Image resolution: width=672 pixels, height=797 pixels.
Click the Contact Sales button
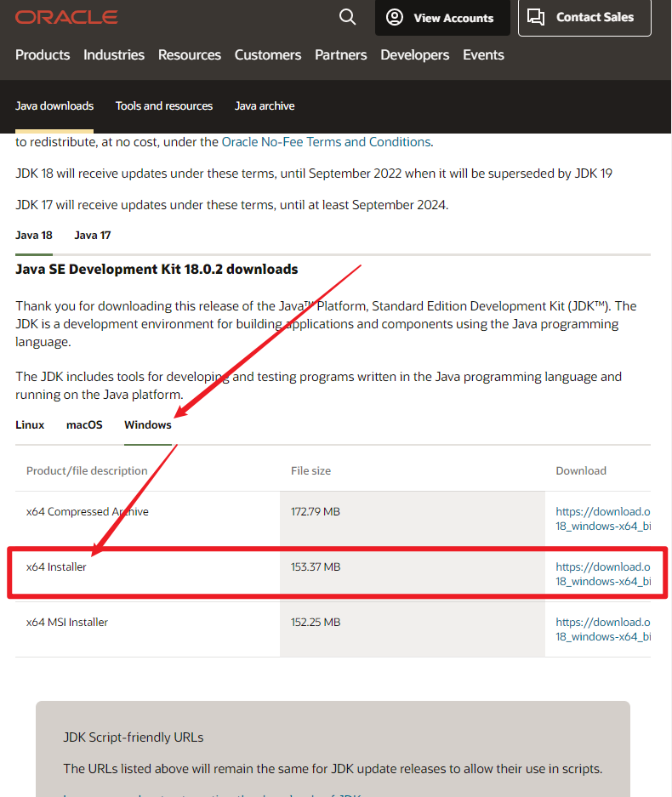tap(584, 18)
